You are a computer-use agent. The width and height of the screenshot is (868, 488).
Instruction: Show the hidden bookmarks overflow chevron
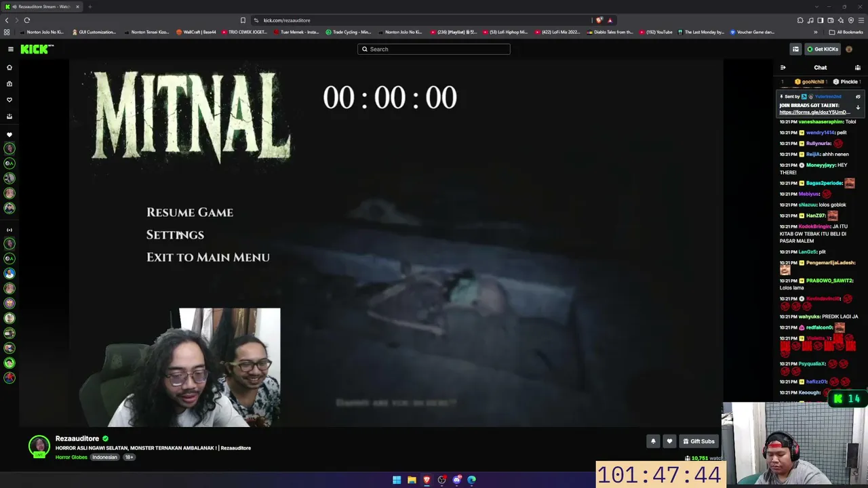tap(816, 32)
